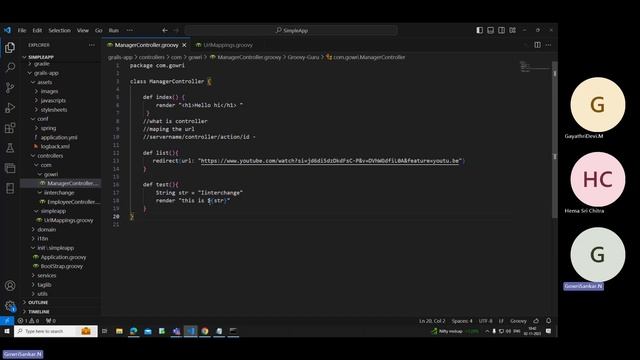
Task: Open the Explorer view in activity bar
Action: [10, 48]
